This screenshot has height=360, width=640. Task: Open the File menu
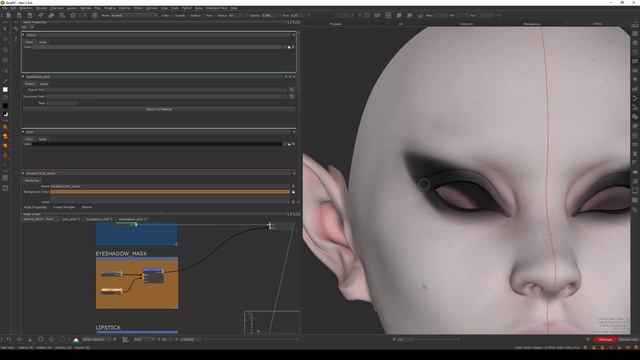point(4,8)
